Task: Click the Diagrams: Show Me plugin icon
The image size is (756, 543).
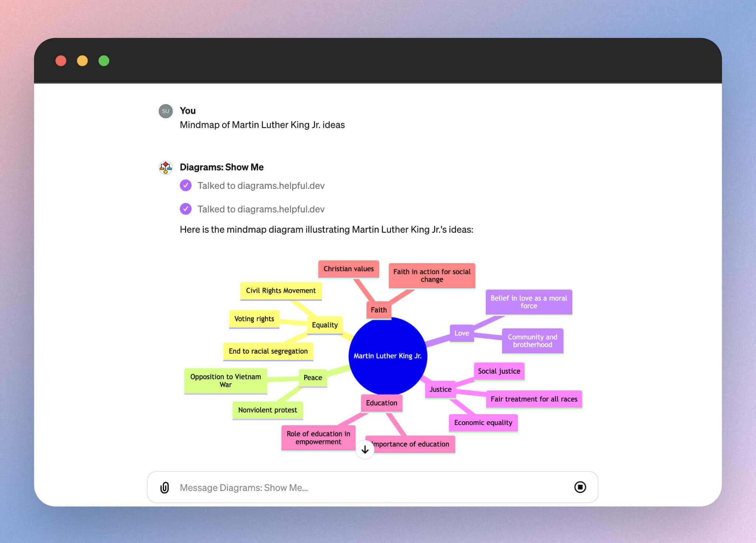Action: point(165,167)
